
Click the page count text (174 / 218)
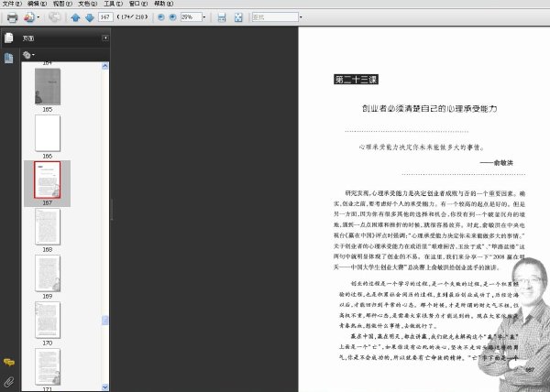[133, 16]
